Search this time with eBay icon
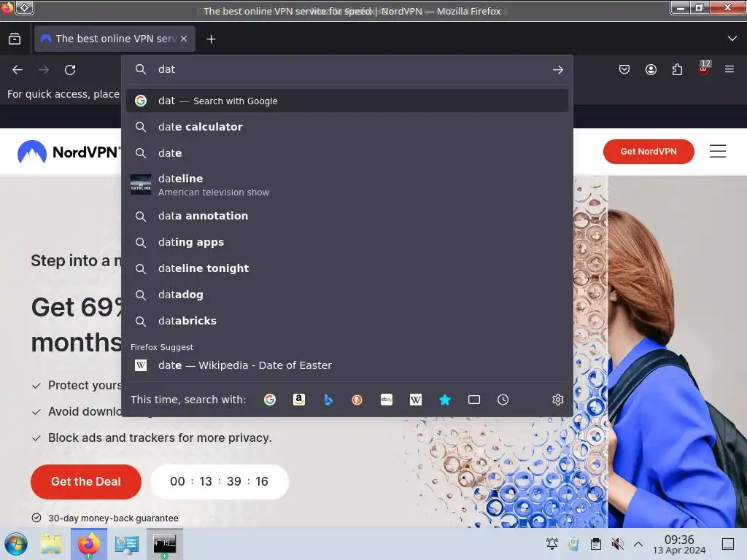 tap(387, 400)
